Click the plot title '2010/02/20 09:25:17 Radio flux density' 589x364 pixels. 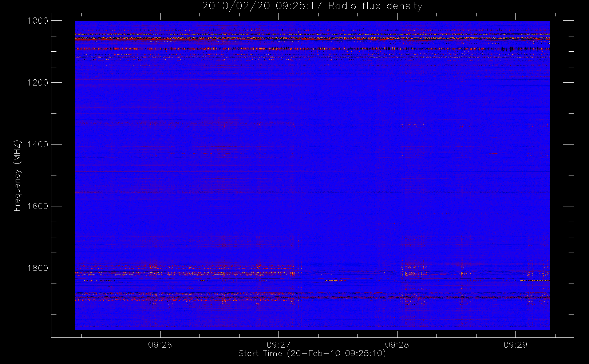312,6
